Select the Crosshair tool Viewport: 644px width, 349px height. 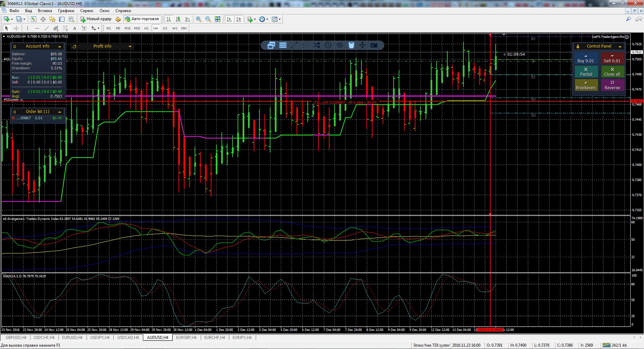16,28
